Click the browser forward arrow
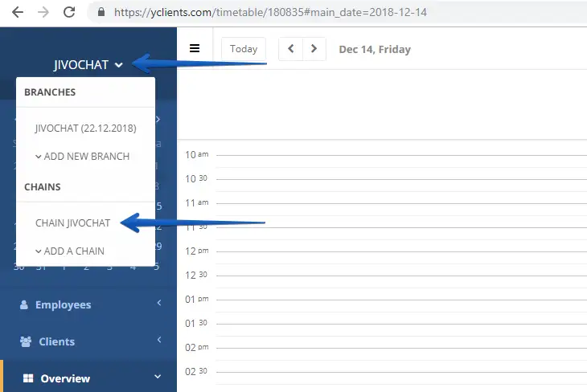587x392 pixels. click(x=43, y=12)
